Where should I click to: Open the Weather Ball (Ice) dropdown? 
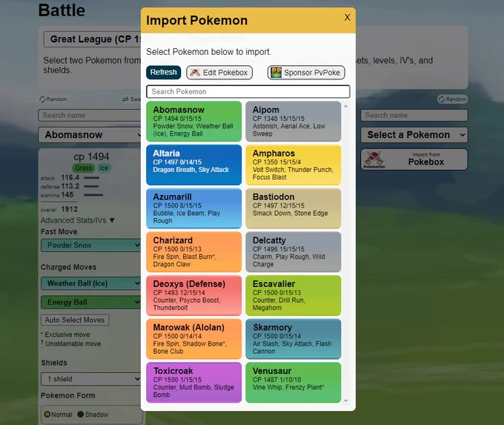click(x=91, y=283)
